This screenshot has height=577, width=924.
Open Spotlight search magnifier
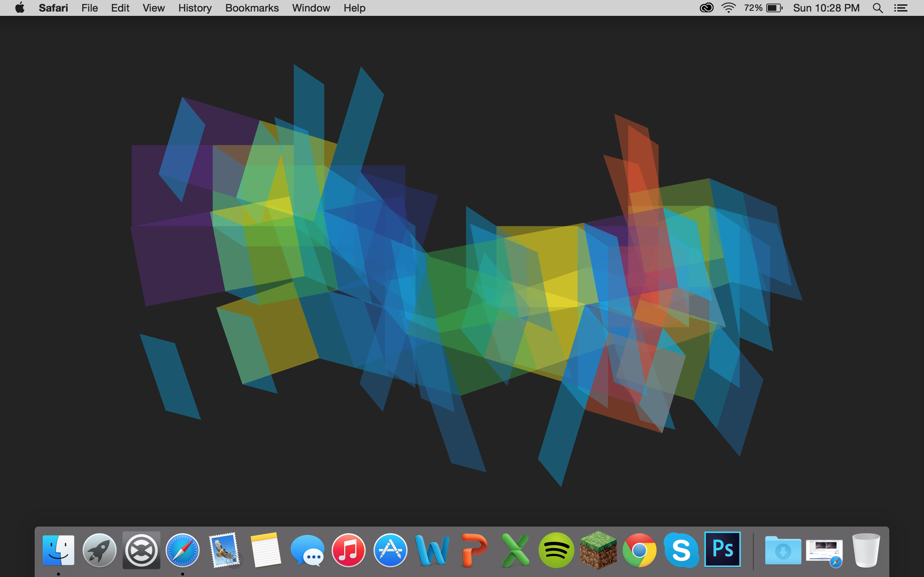click(x=877, y=8)
